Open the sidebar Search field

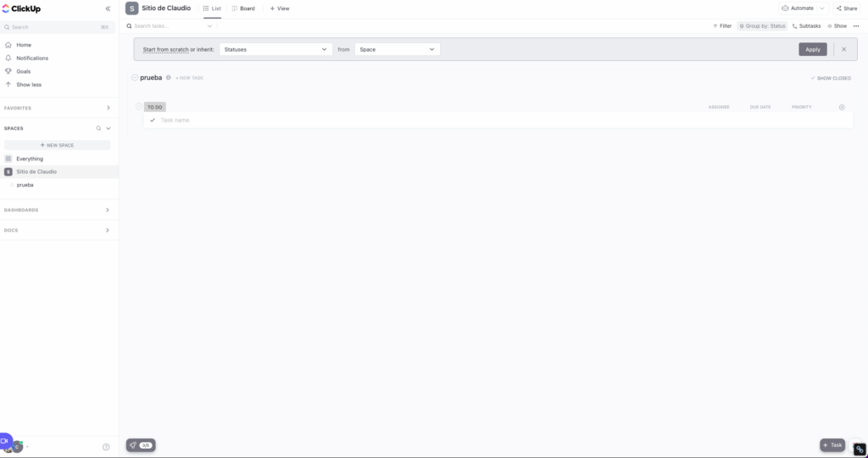(x=58, y=27)
